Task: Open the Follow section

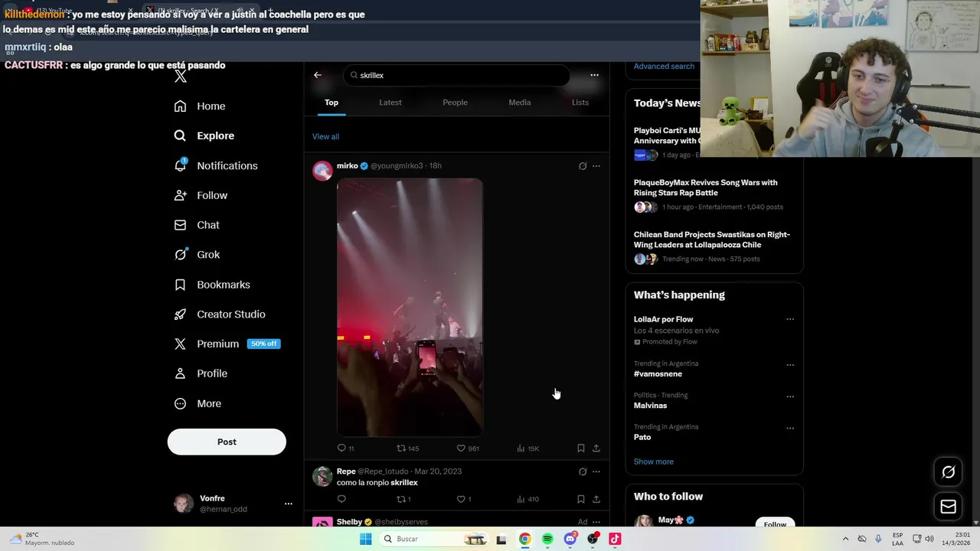Action: pyautogui.click(x=201, y=195)
